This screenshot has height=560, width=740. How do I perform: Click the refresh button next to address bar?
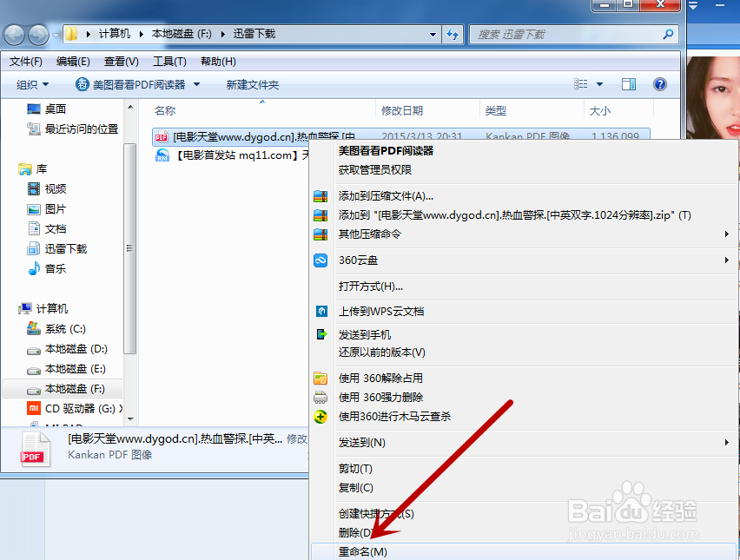click(x=453, y=35)
